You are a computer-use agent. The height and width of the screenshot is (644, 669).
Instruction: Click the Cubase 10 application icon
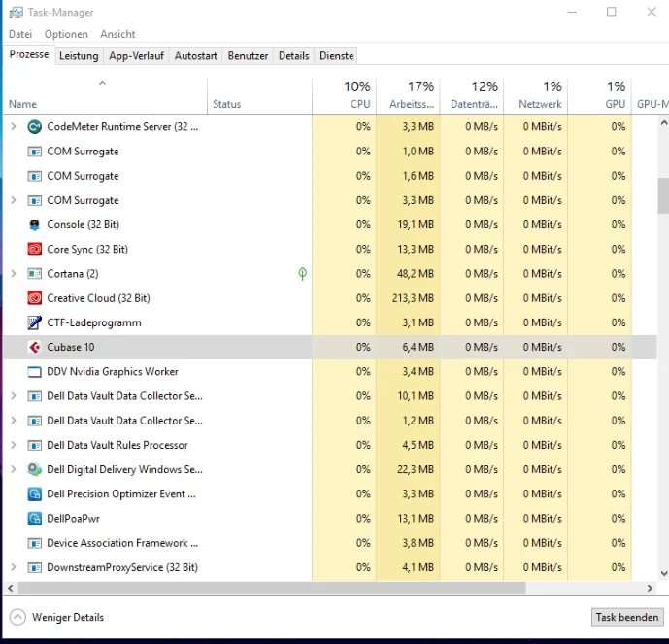point(35,347)
